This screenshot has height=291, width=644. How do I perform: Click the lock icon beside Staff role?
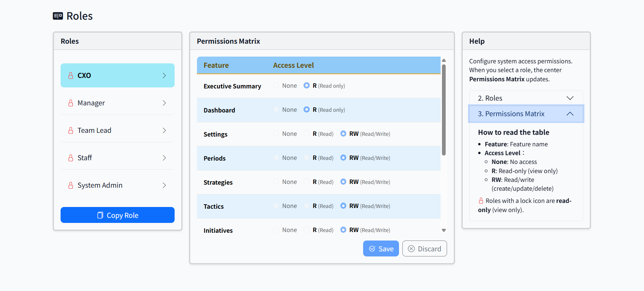coord(71,158)
